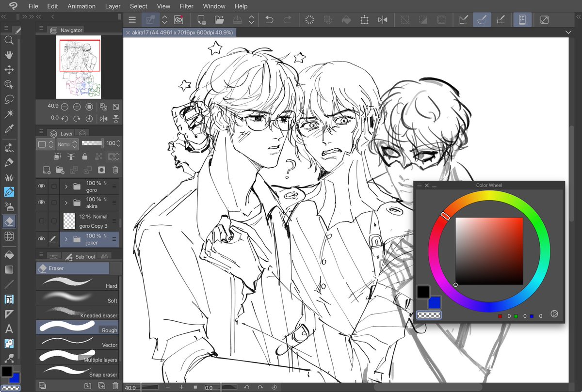
Task: Select the Gradient tool
Action: point(9,269)
